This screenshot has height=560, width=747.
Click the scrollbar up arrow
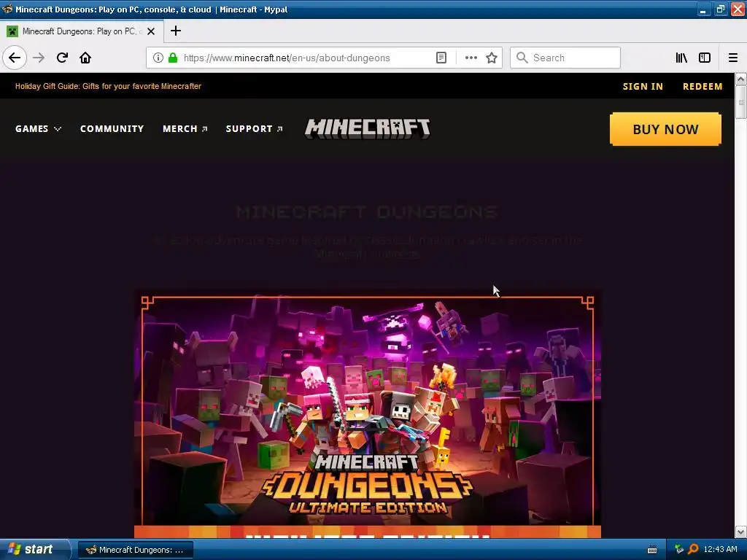[741, 79]
